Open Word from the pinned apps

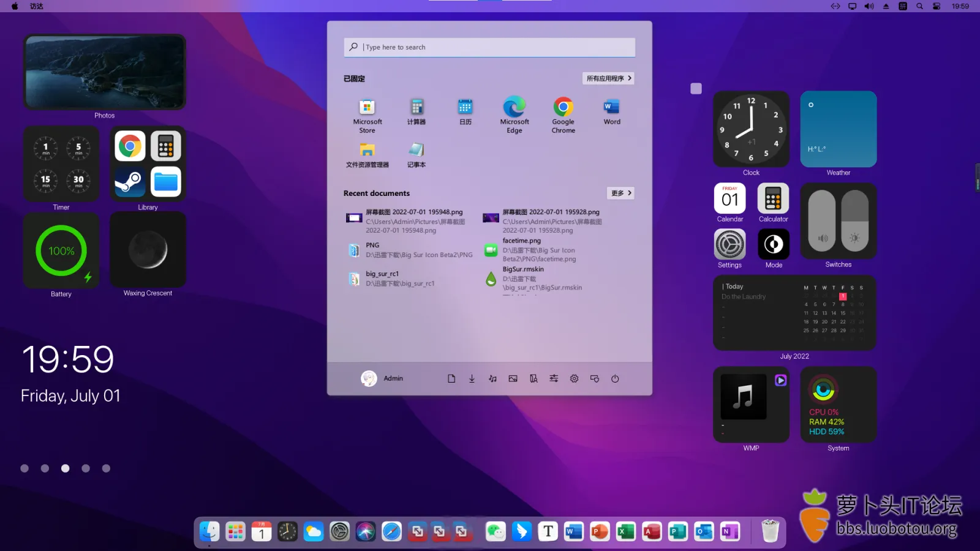click(x=612, y=112)
